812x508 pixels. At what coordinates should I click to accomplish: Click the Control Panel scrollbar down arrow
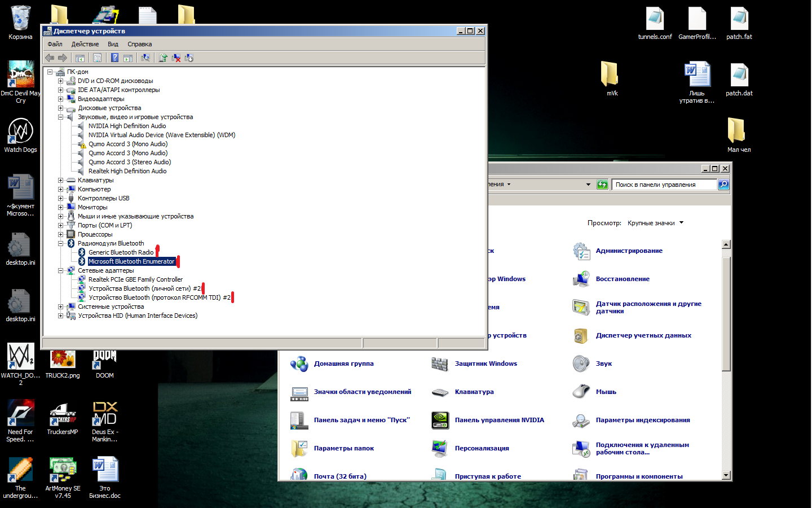pyautogui.click(x=726, y=475)
